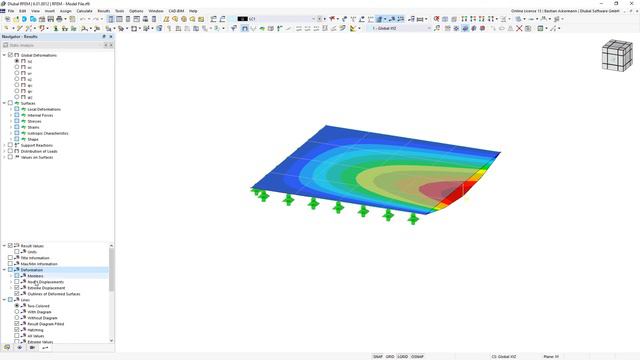Image resolution: width=640 pixels, height=360 pixels.
Task: Close the Navigator Results panel
Action: coord(111,37)
